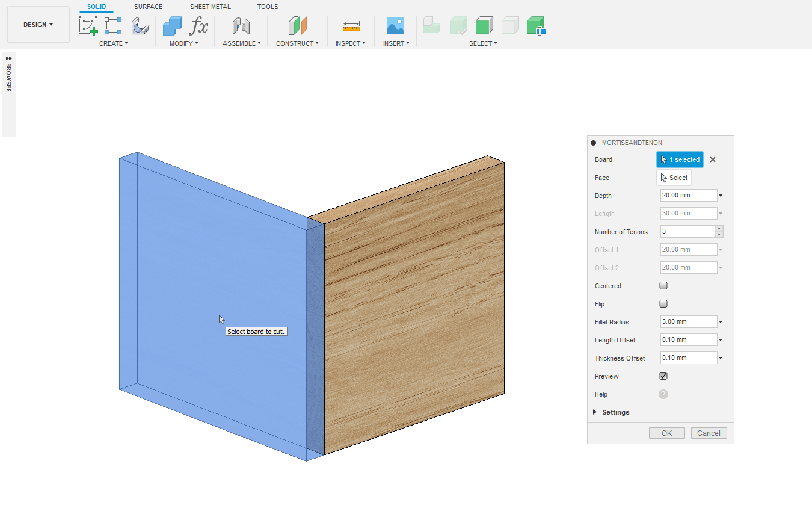Click the Create Sketch icon
Screen dimensions: 812x517
[88, 26]
